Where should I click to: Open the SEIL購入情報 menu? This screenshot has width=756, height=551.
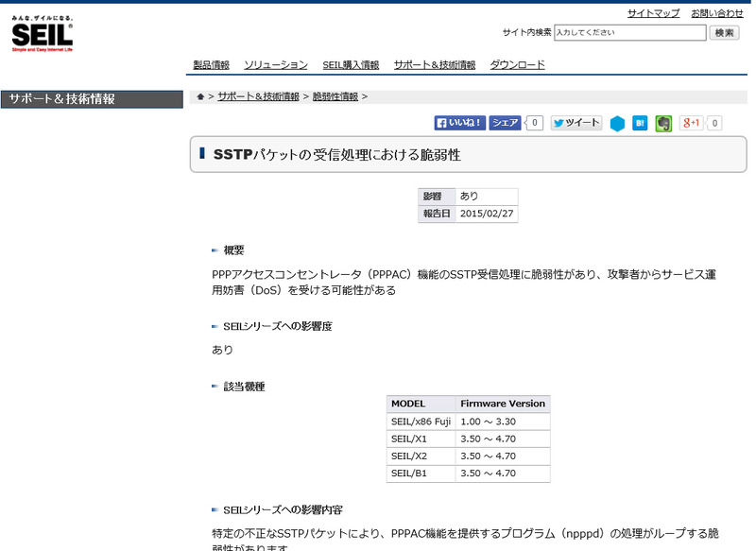(x=351, y=65)
